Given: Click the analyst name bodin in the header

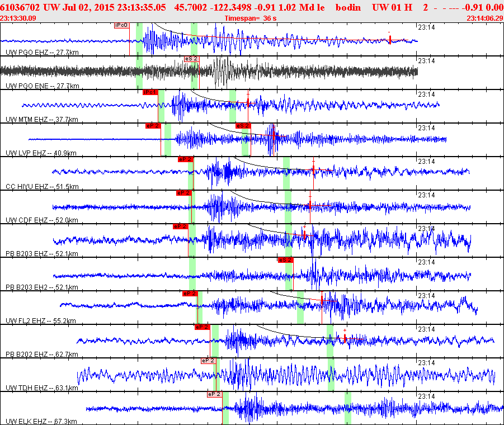Looking at the screenshot, I should 348,7.
